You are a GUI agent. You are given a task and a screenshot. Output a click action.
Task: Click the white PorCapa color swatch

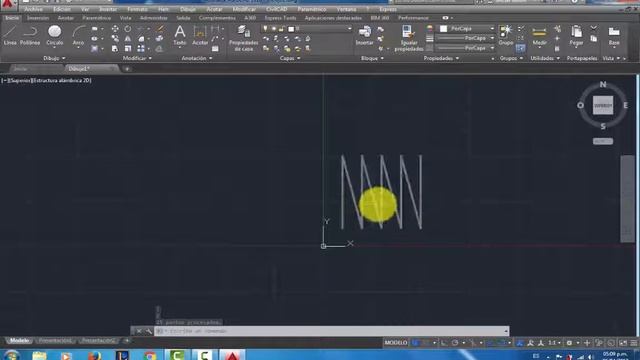[x=444, y=29]
